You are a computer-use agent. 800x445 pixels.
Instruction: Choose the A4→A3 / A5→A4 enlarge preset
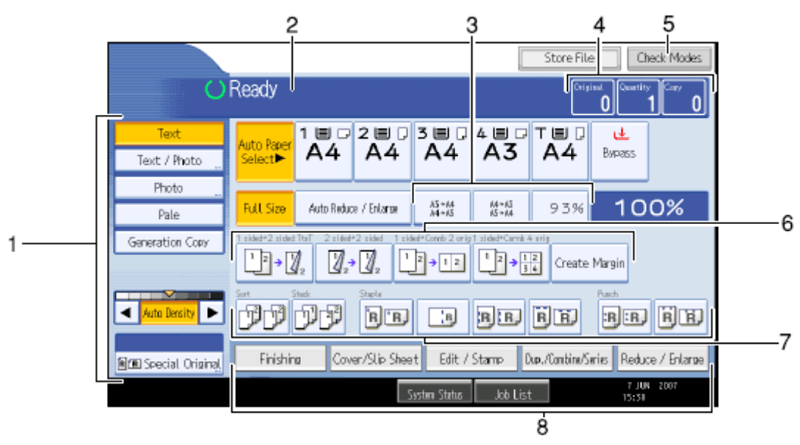pos(501,208)
